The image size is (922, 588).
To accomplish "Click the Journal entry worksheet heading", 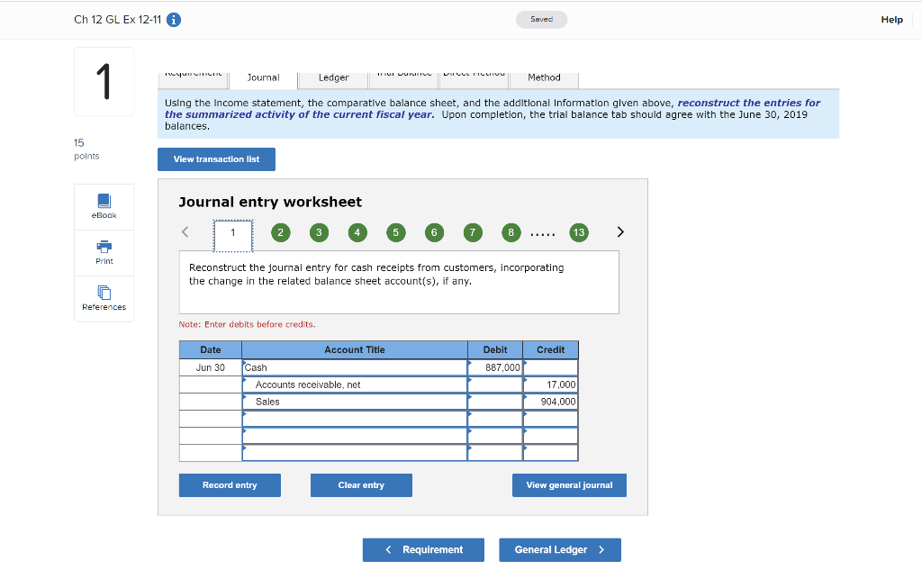I will 270,203.
